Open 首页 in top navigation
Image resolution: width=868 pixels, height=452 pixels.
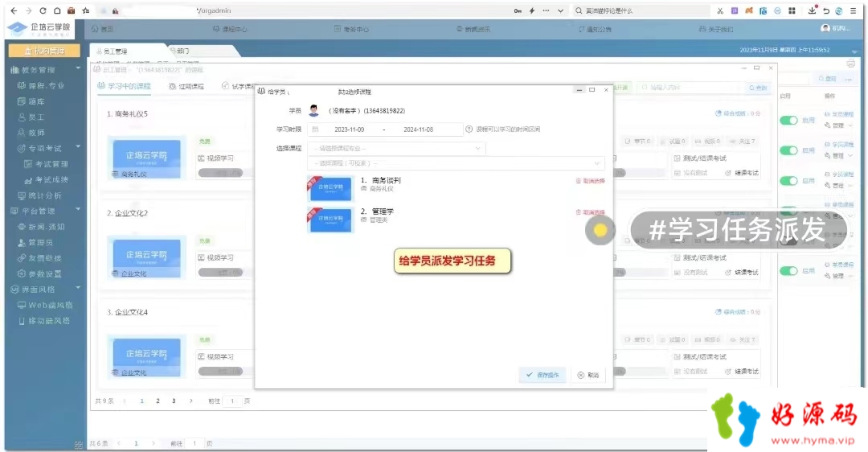point(102,29)
